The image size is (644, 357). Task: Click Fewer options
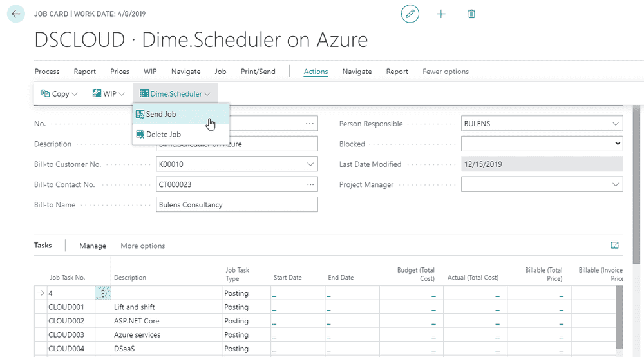[x=446, y=72]
